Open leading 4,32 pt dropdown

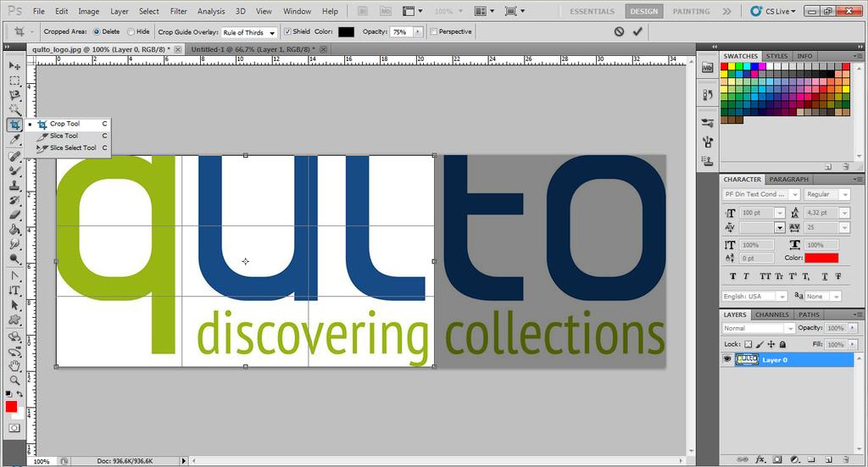pos(845,213)
